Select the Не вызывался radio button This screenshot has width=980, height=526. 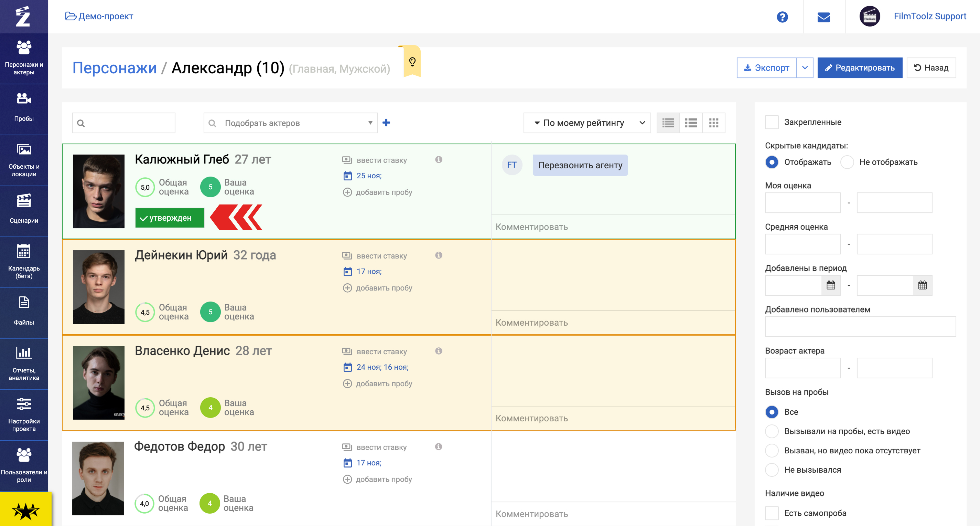pyautogui.click(x=772, y=470)
